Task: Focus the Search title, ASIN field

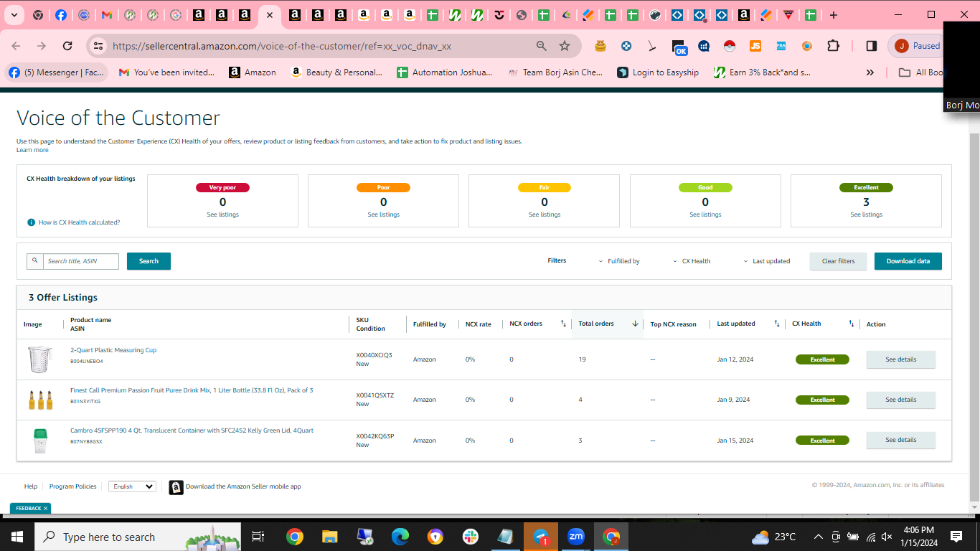Action: tap(81, 261)
